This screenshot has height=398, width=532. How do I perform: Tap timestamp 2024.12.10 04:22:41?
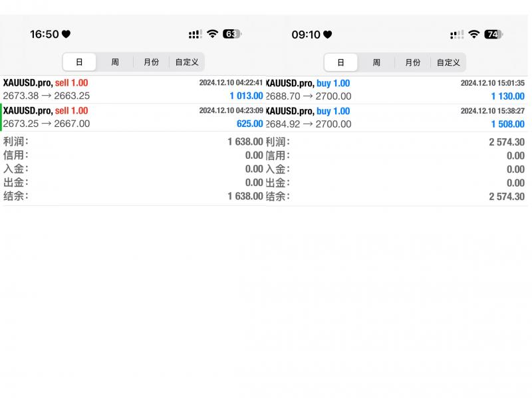(x=231, y=82)
